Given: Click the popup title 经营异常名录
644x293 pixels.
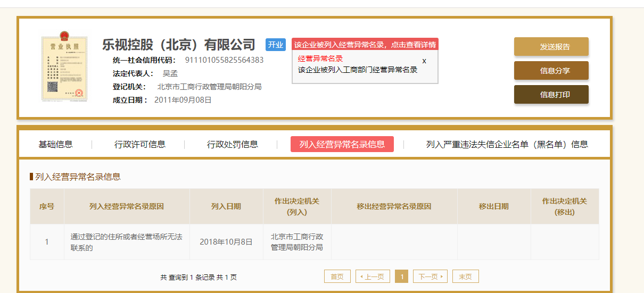Looking at the screenshot, I should (320, 58).
